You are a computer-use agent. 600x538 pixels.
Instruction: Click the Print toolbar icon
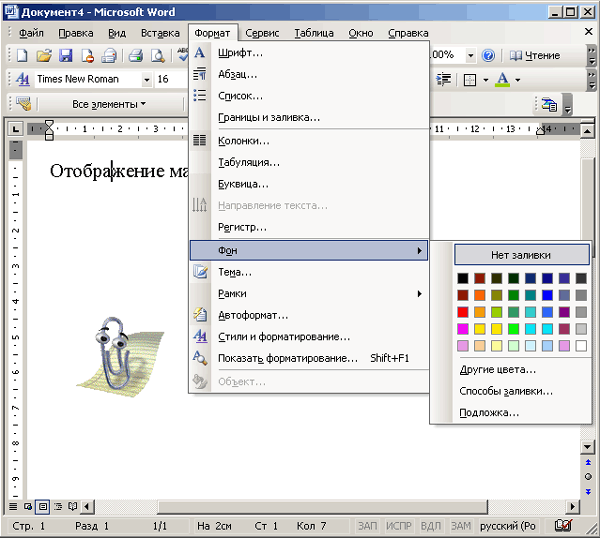pyautogui.click(x=135, y=55)
